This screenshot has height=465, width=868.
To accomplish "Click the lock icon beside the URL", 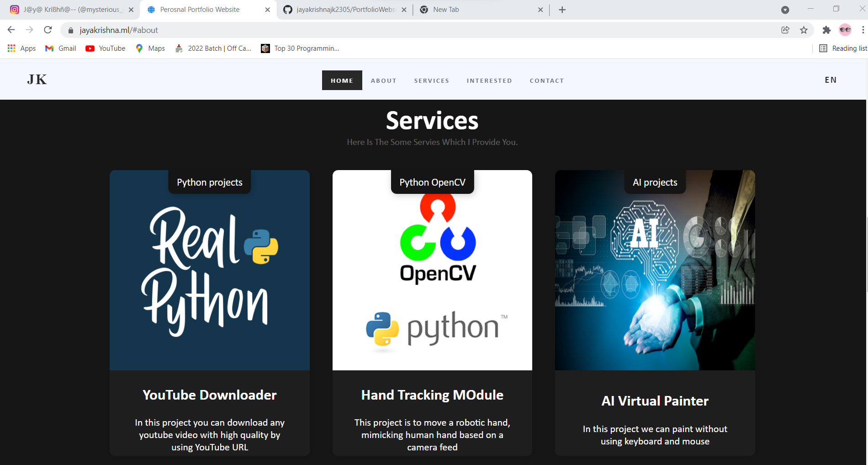I will click(x=70, y=30).
